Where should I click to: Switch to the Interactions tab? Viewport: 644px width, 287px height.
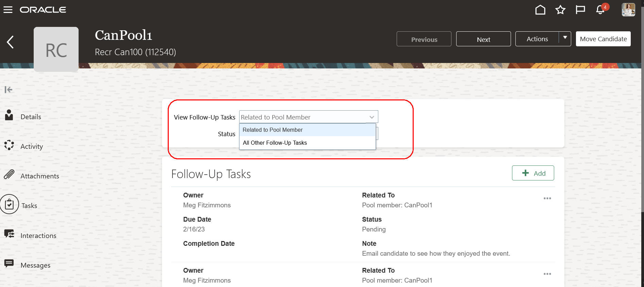click(x=38, y=236)
